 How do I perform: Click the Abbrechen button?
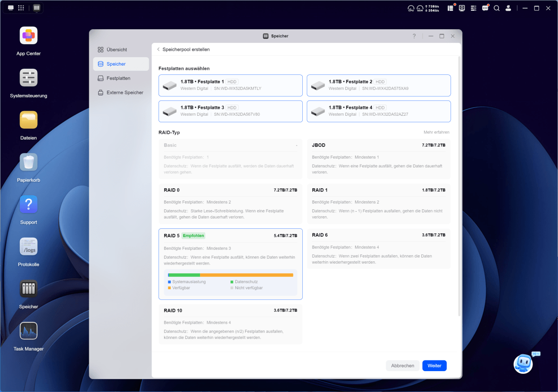pyautogui.click(x=403, y=366)
